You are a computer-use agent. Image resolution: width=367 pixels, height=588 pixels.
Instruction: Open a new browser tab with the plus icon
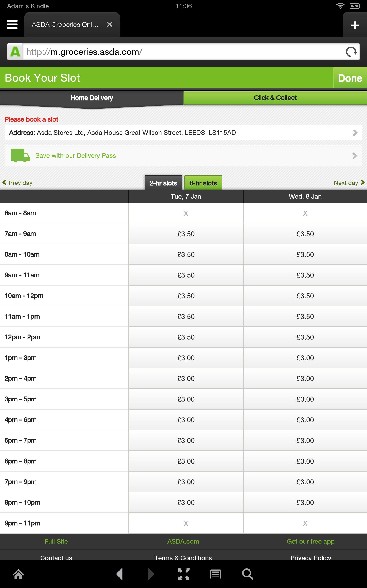pos(355,25)
